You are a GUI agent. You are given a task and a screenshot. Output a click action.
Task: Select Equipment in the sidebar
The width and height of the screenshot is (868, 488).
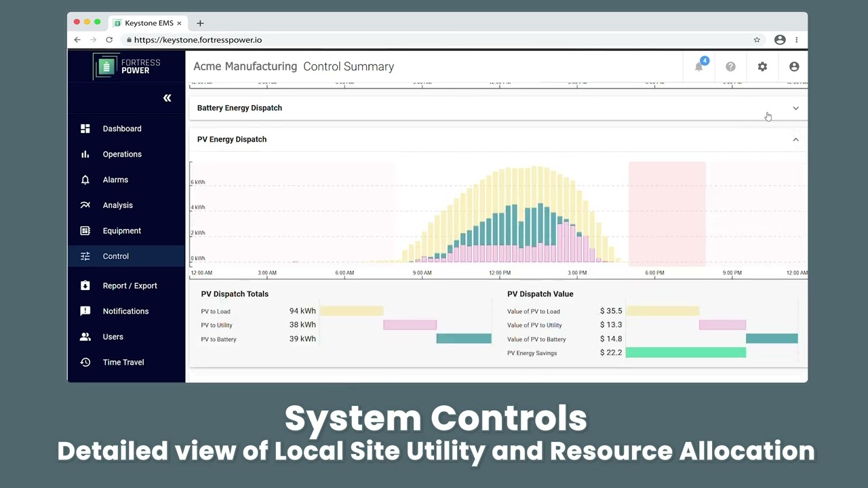(122, 231)
